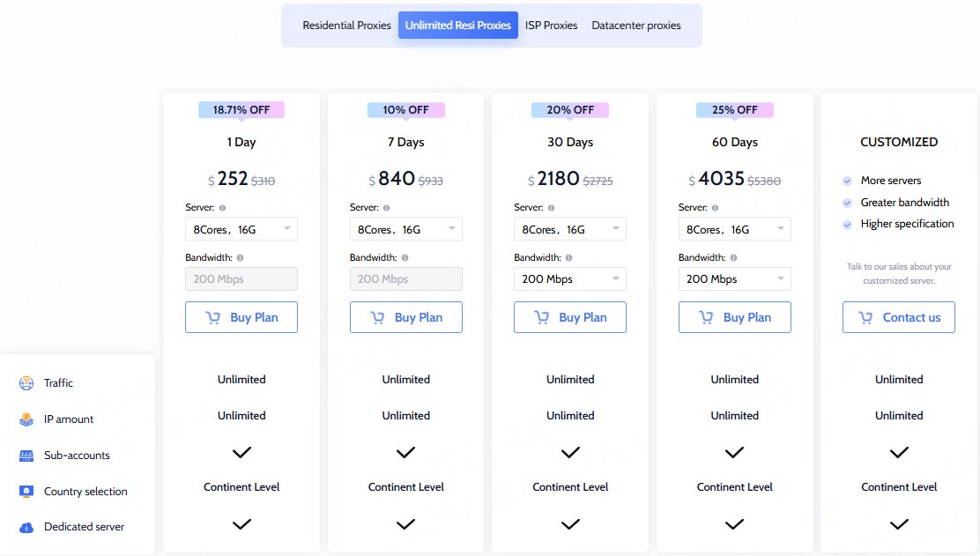
Task: Click Bandwidth info icon in 7 Days plan
Action: [405, 257]
